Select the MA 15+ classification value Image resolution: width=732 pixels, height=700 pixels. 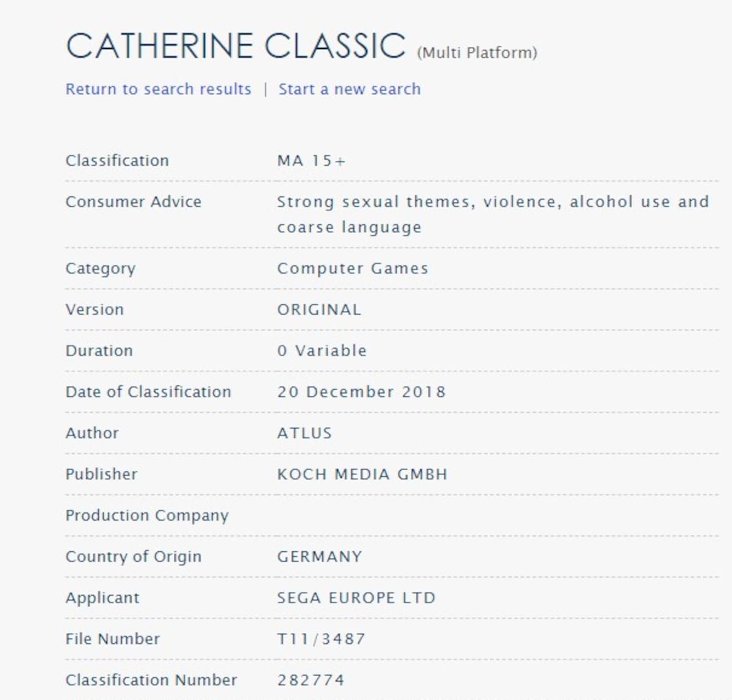(x=311, y=161)
